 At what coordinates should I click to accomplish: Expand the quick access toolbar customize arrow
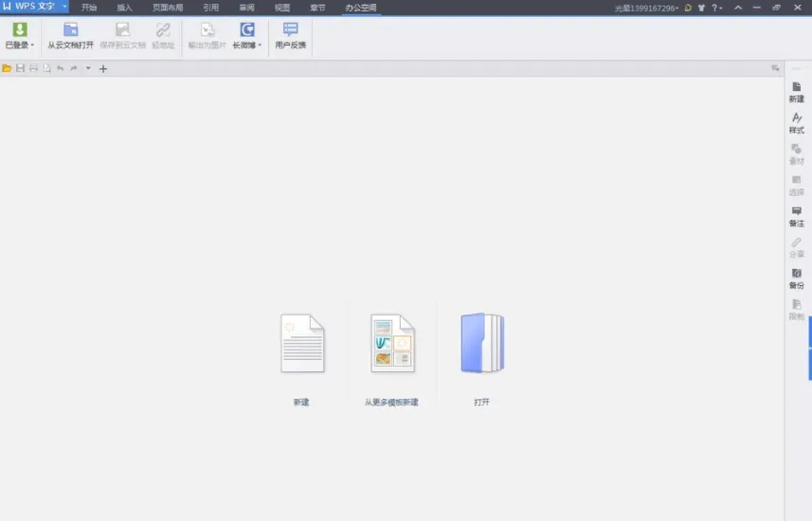88,68
